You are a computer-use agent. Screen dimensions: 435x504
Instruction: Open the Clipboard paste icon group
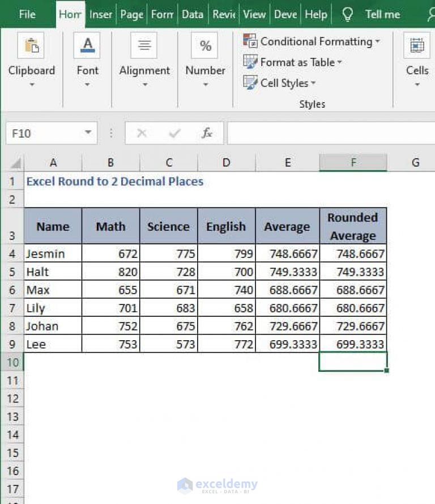(x=31, y=45)
